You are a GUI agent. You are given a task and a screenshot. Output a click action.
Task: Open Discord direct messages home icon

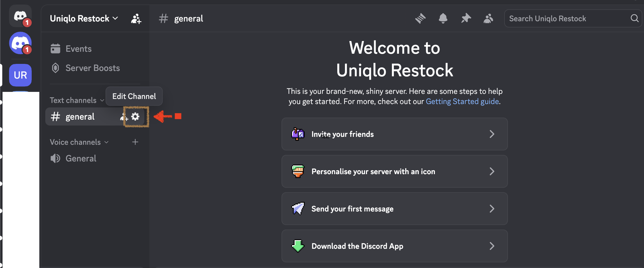coord(20,16)
